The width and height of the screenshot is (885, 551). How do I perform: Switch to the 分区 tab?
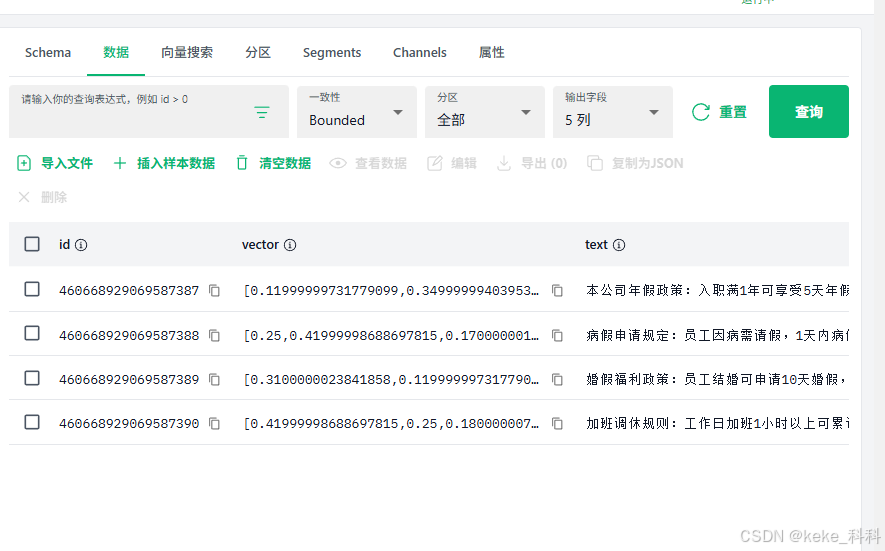coord(258,53)
